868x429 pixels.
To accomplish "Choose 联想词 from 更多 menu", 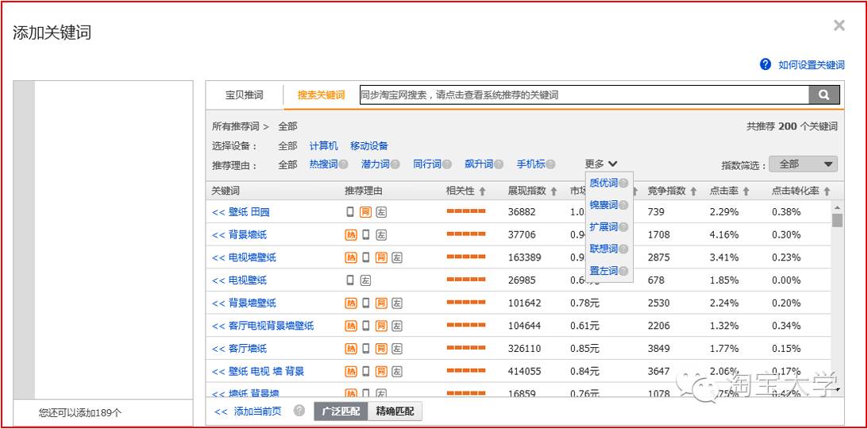I will [604, 249].
